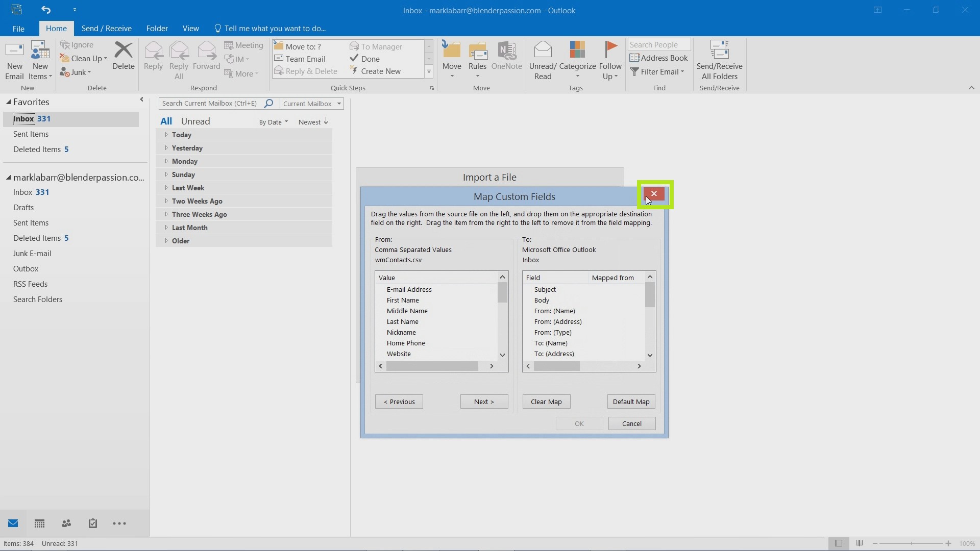
Task: Expand the Yesterday message group
Action: tap(166, 148)
